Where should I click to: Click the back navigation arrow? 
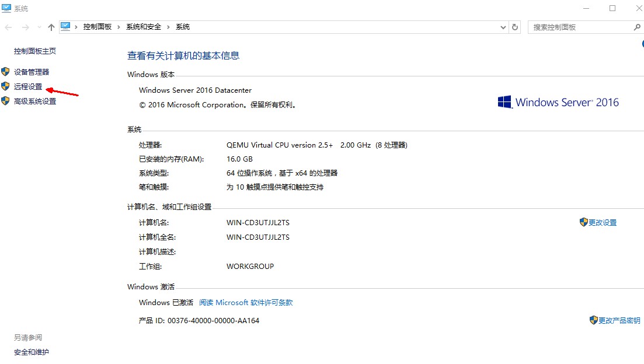8,27
